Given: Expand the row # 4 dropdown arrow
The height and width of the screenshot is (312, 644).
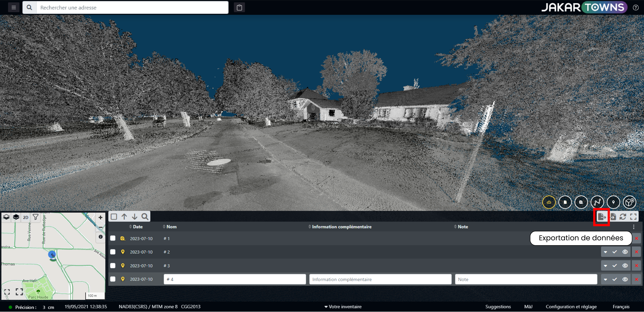Looking at the screenshot, I should [x=605, y=279].
